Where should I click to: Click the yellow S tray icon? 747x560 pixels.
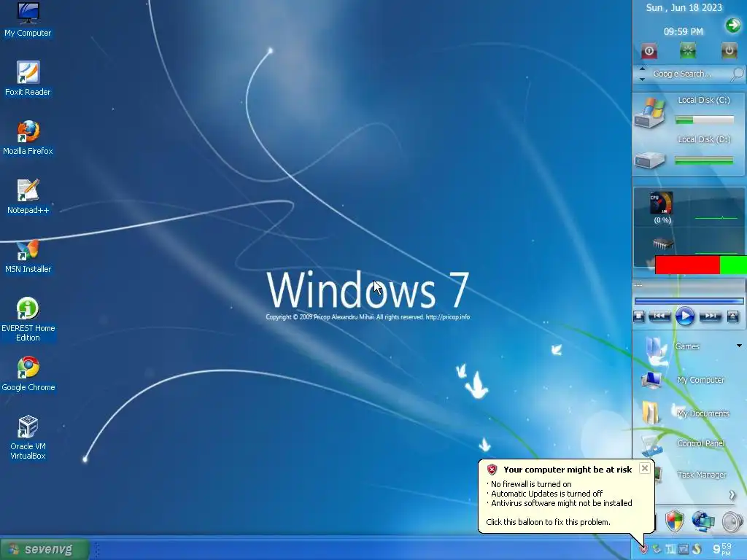click(697, 550)
